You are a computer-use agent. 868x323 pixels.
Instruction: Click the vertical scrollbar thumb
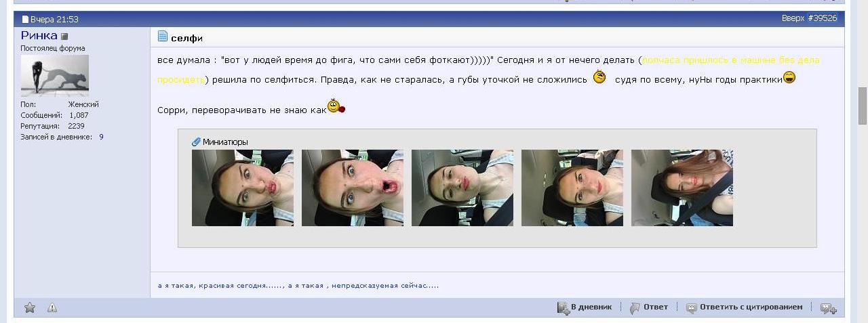(863, 106)
